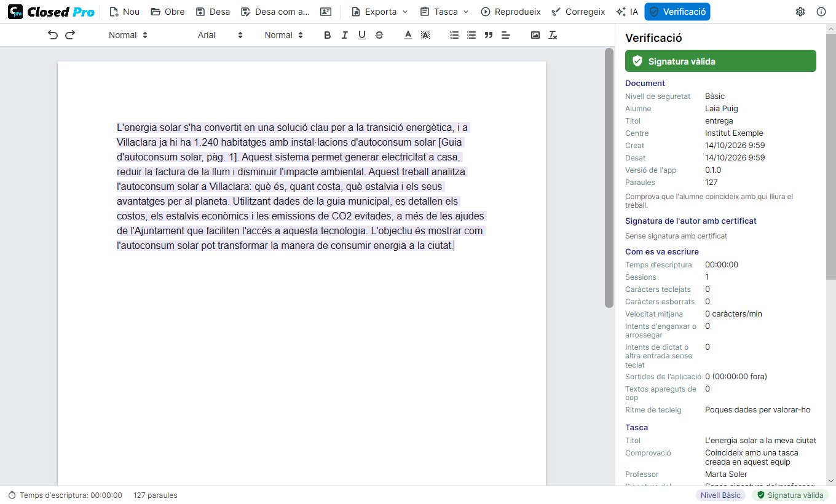Insert a bulleted list
This screenshot has width=836, height=504.
point(471,35)
